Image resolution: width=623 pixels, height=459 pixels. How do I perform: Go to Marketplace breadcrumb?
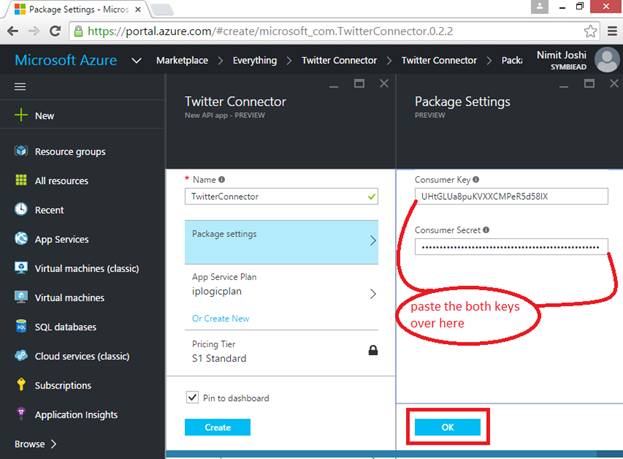182,60
